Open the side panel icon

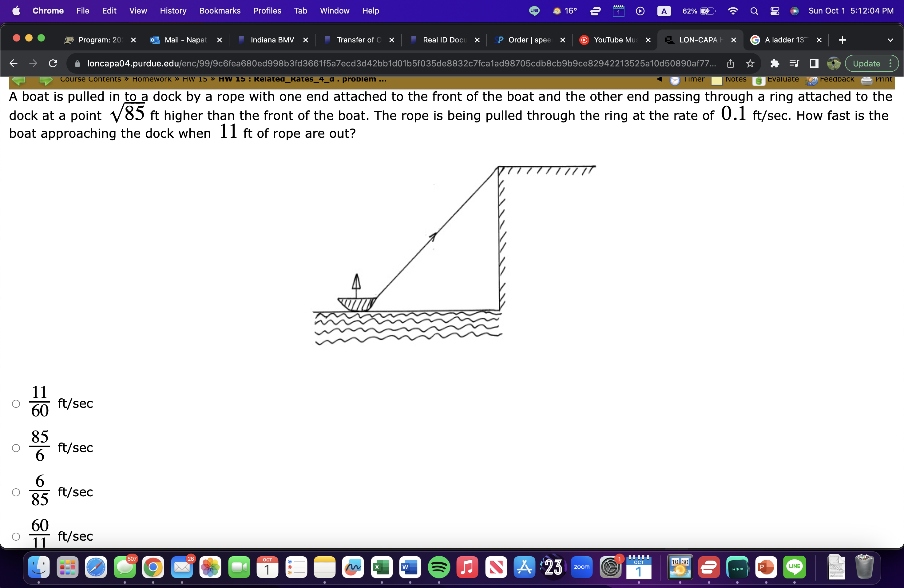click(x=814, y=63)
